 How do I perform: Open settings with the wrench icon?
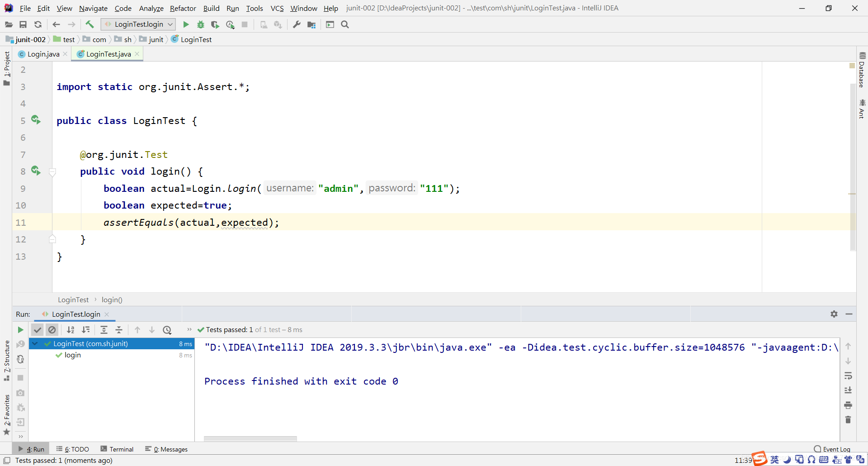pos(297,24)
